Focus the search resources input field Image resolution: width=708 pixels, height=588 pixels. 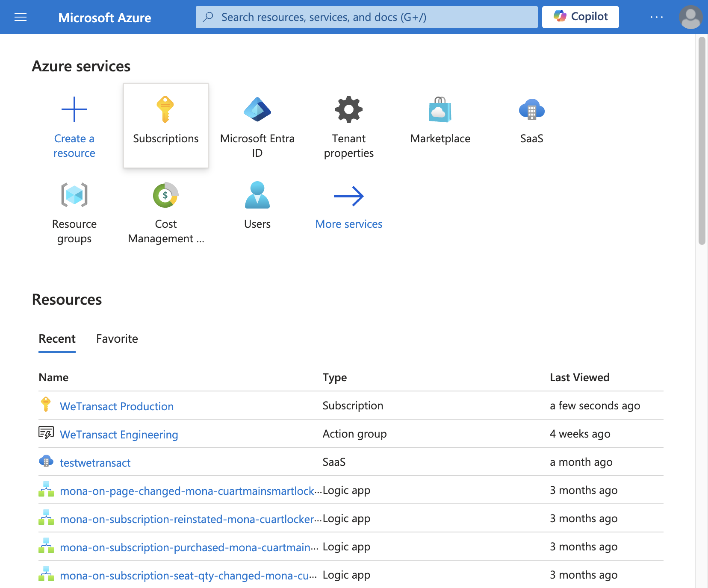click(367, 17)
